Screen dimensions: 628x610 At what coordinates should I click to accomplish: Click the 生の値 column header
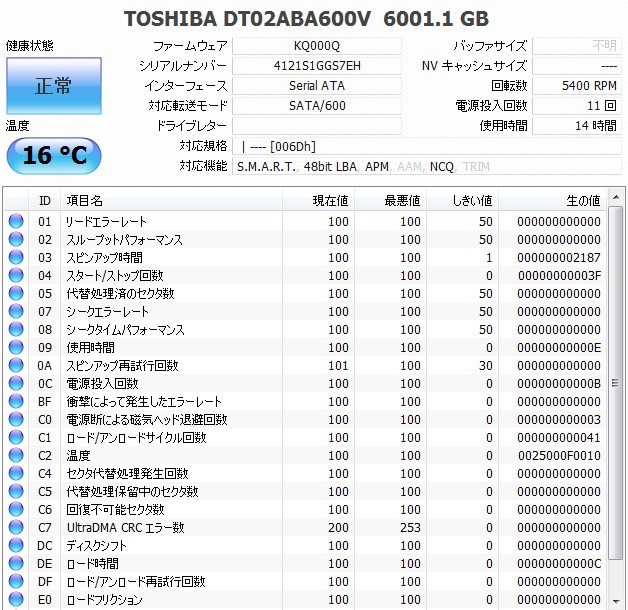(x=552, y=200)
